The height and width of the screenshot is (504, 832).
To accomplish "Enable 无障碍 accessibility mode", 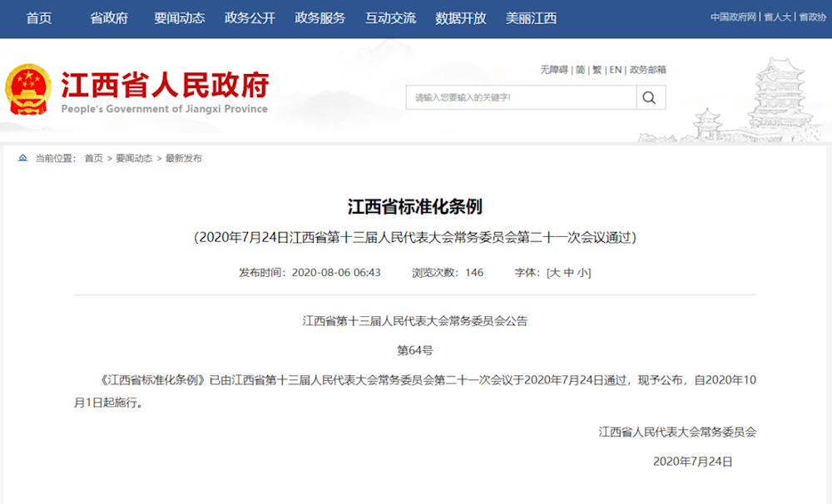I will click(x=554, y=70).
